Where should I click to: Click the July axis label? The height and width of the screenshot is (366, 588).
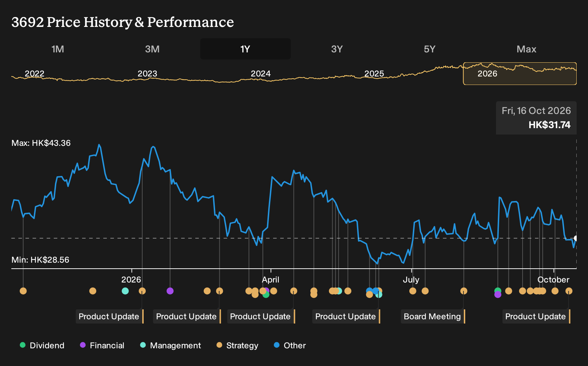pyautogui.click(x=411, y=280)
